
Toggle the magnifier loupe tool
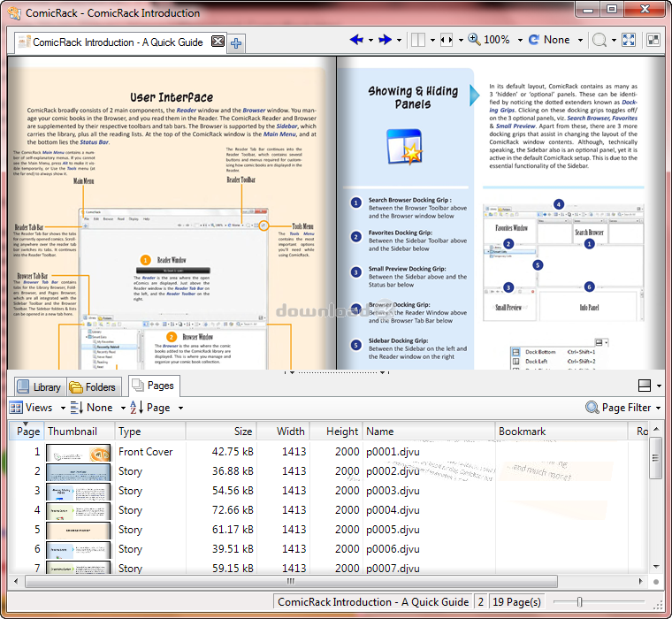pyautogui.click(x=599, y=40)
